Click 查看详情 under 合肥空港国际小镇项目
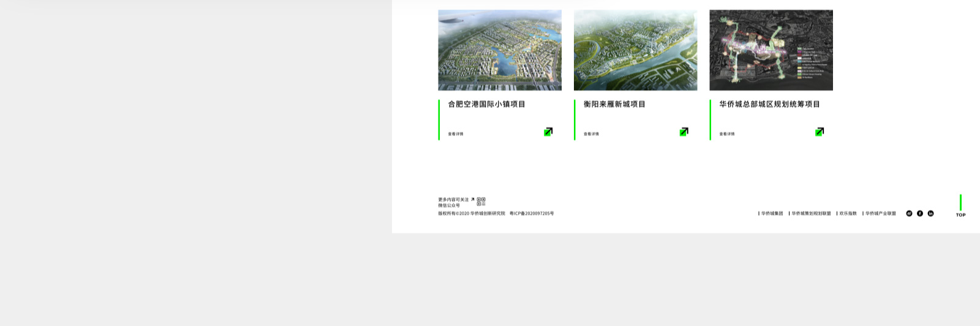The image size is (980, 326). tap(456, 134)
